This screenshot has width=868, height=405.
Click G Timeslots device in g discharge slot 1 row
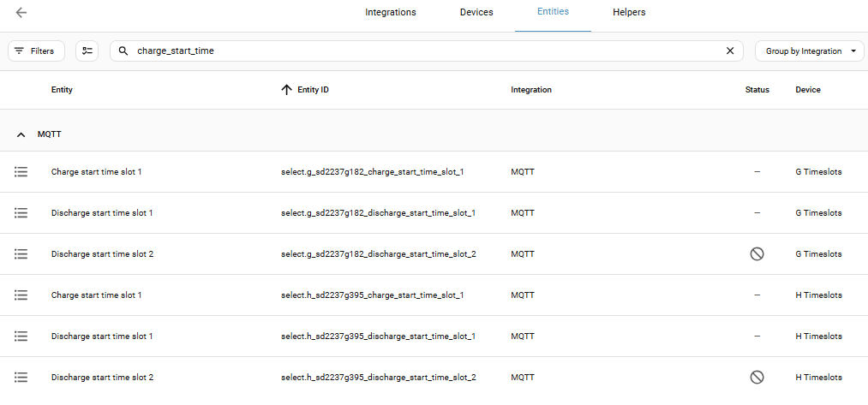[x=818, y=213]
